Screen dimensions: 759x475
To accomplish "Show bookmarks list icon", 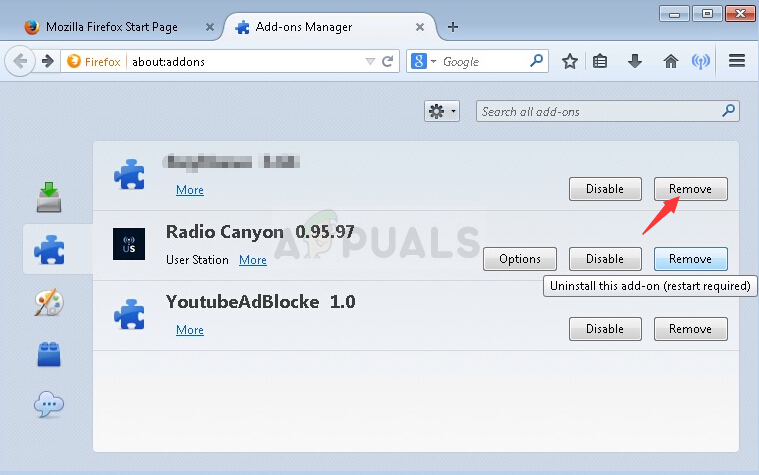I will [x=600, y=61].
